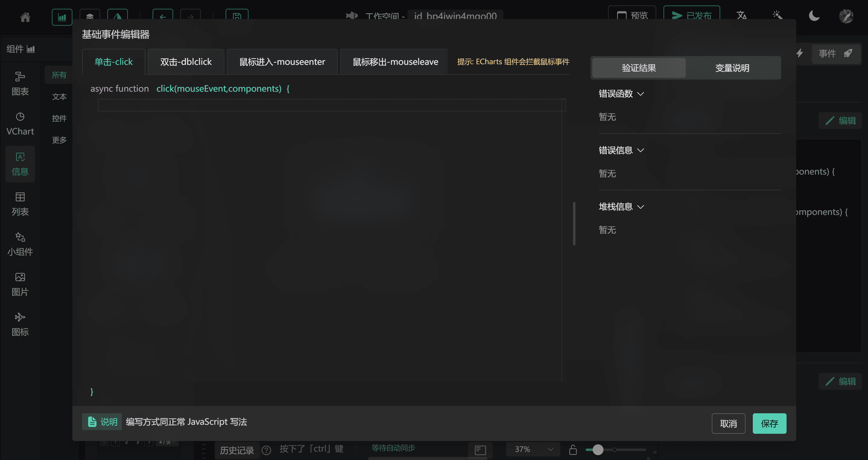The height and width of the screenshot is (460, 868).
Task: Open VChart category in sidebar
Action: click(20, 124)
